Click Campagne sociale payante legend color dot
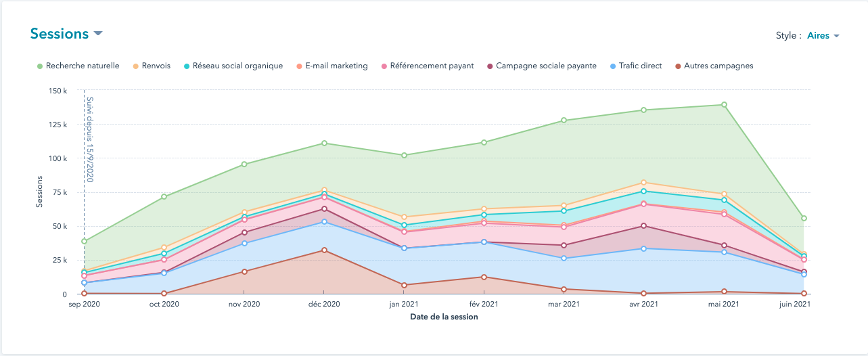The width and height of the screenshot is (868, 356). click(x=489, y=66)
